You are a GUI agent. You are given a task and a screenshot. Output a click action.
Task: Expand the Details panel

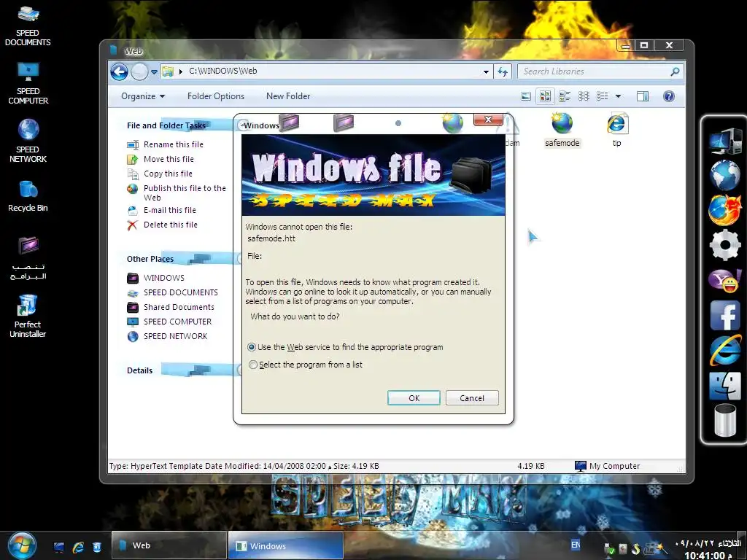point(239,370)
